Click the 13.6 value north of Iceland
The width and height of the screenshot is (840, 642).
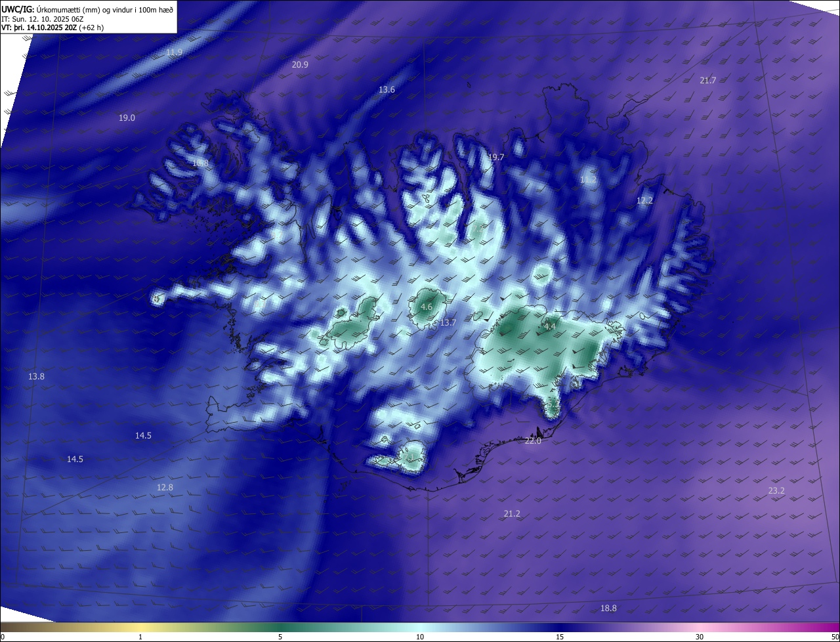387,89
